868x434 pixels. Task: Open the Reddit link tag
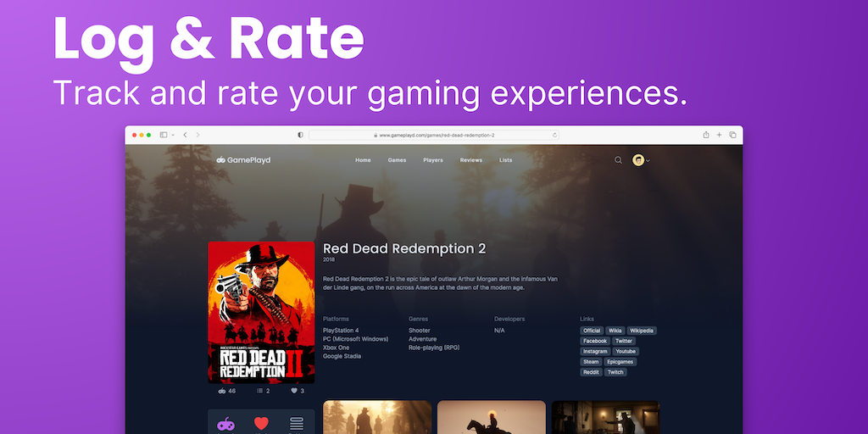click(x=591, y=372)
